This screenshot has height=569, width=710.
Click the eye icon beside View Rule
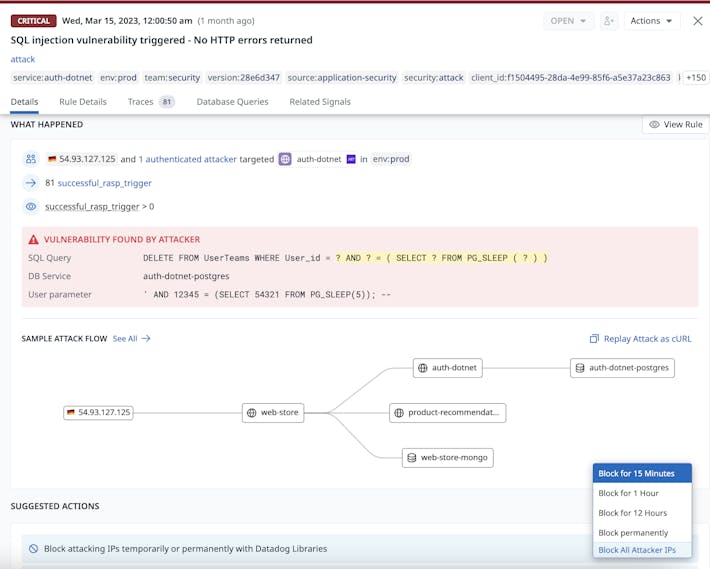[x=654, y=125]
